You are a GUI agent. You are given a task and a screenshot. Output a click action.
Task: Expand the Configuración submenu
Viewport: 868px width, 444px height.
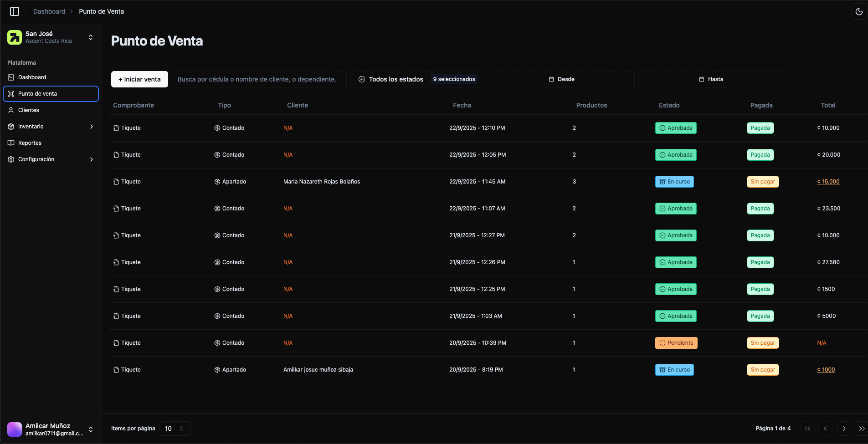click(92, 159)
